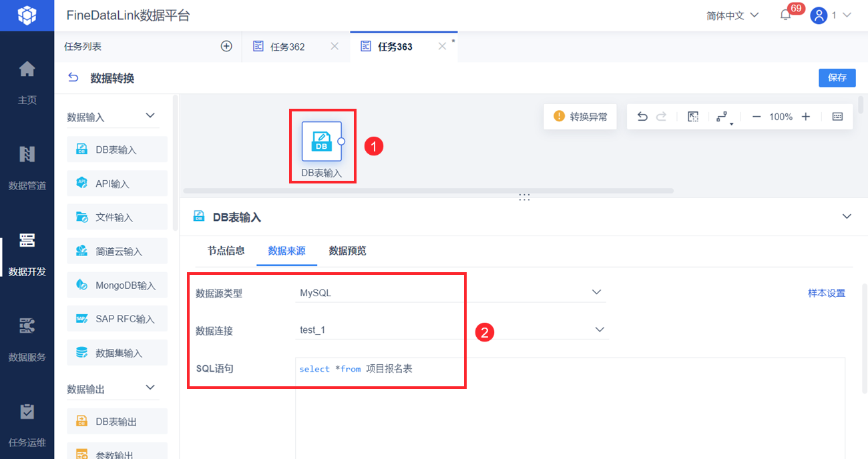Select the DB表输入 node on canvas

pos(321,141)
